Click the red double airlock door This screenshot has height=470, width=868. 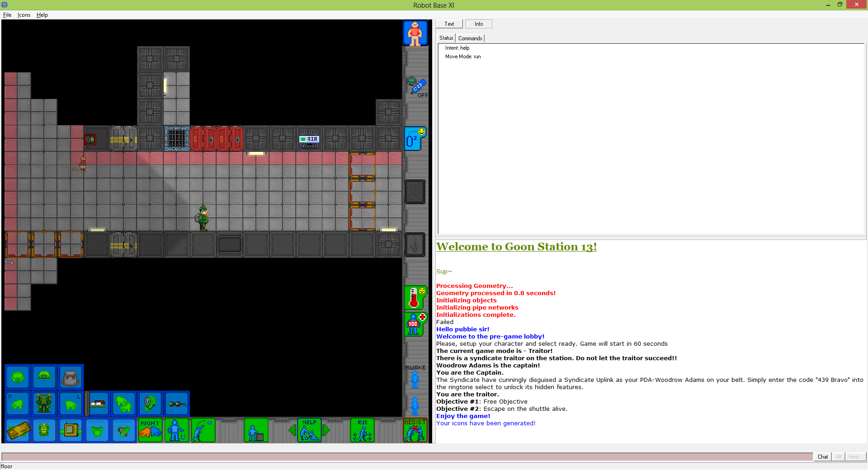(216, 138)
